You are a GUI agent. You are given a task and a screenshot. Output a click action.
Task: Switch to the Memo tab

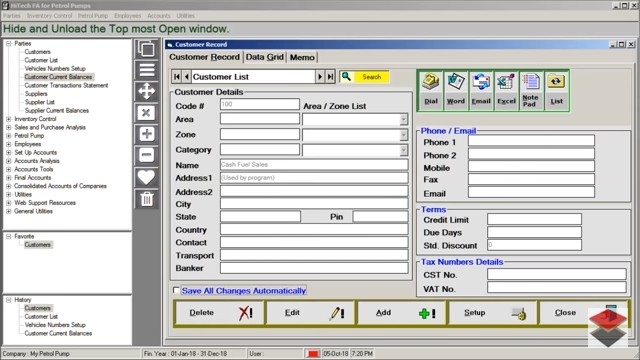pos(302,57)
